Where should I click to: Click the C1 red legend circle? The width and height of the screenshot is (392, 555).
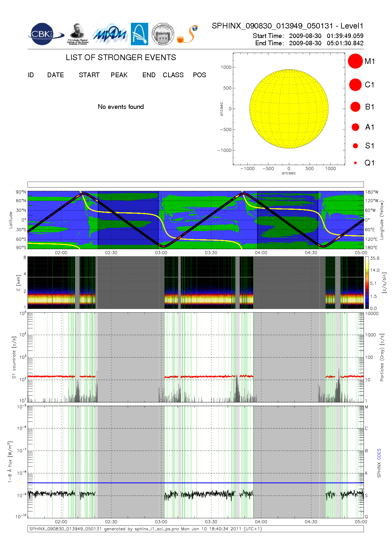(355, 85)
